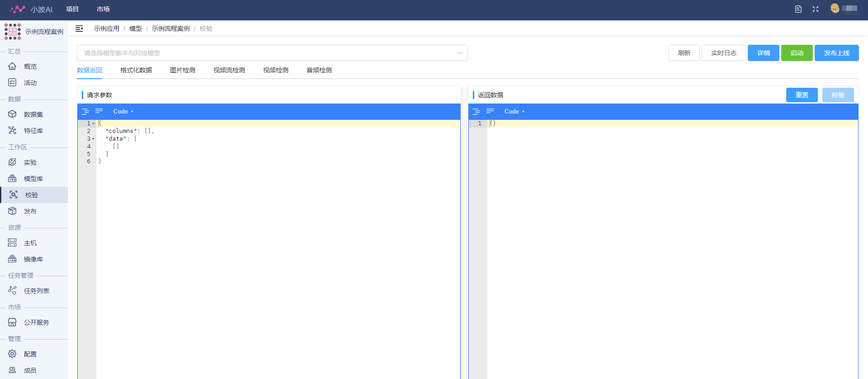Open 项目 in top navigation
This screenshot has height=379, width=868.
(x=72, y=9)
